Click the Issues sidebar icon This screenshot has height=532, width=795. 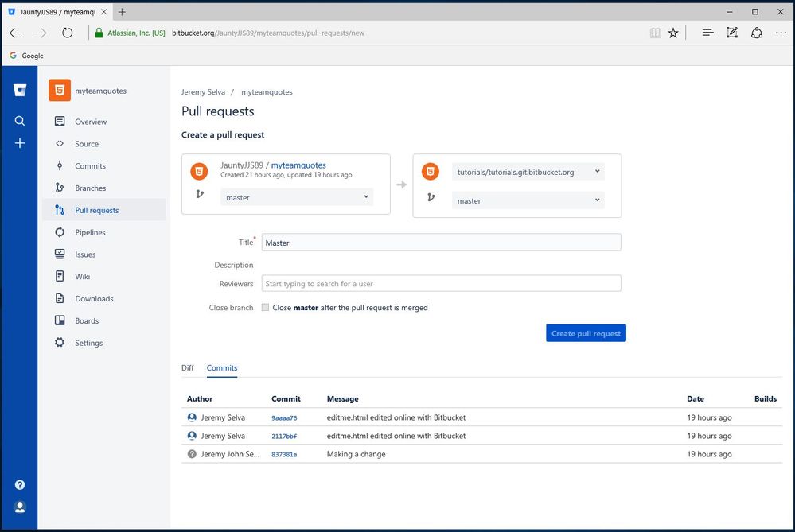(x=60, y=254)
